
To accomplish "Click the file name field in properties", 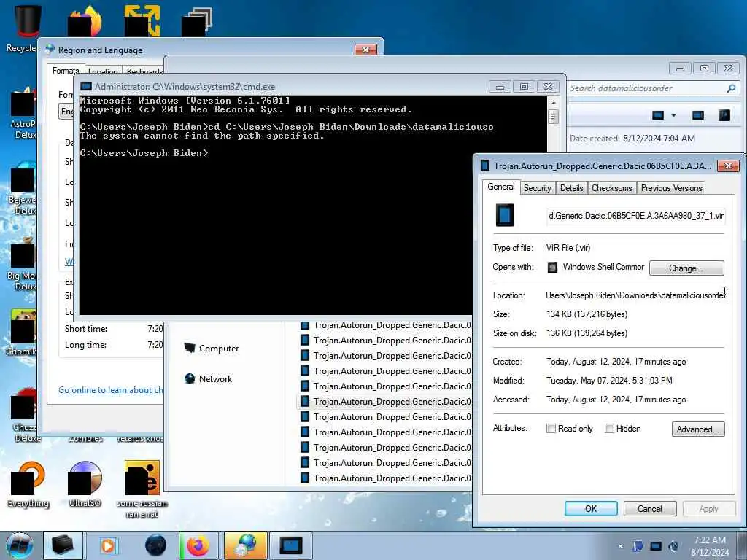I will [x=636, y=216].
